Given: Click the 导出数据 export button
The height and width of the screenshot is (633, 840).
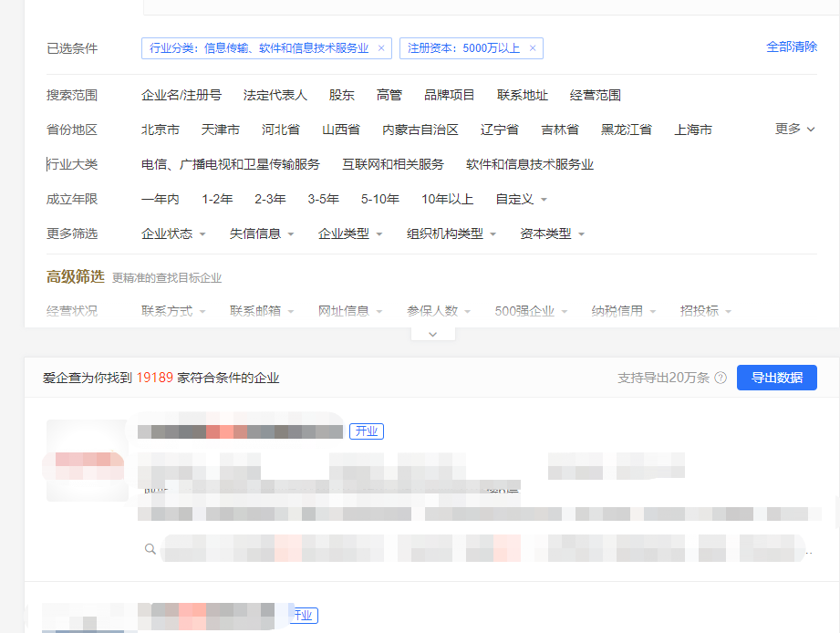Looking at the screenshot, I should coord(776,377).
